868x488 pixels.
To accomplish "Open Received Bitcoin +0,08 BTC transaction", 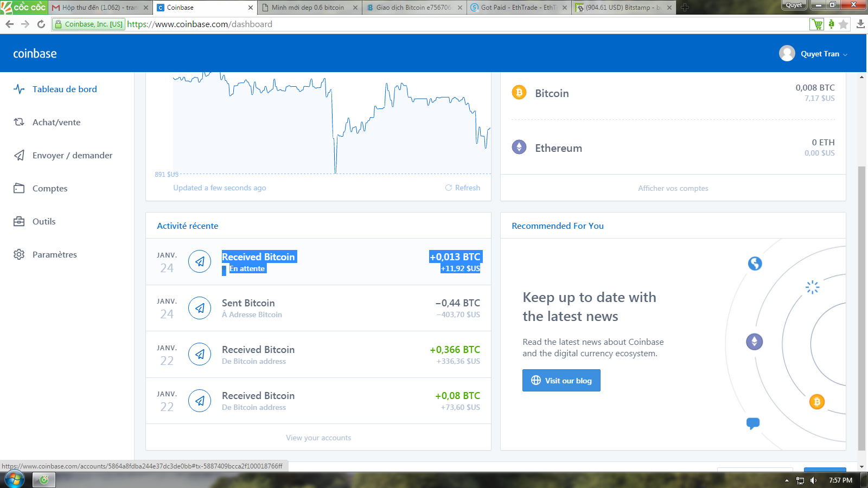I will [x=318, y=401].
